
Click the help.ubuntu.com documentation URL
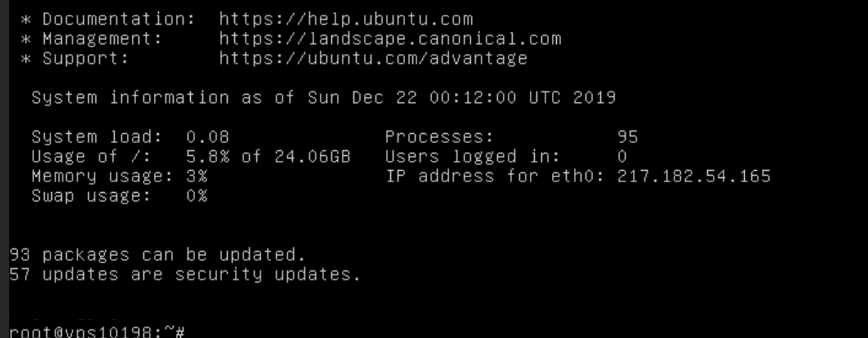pos(346,16)
